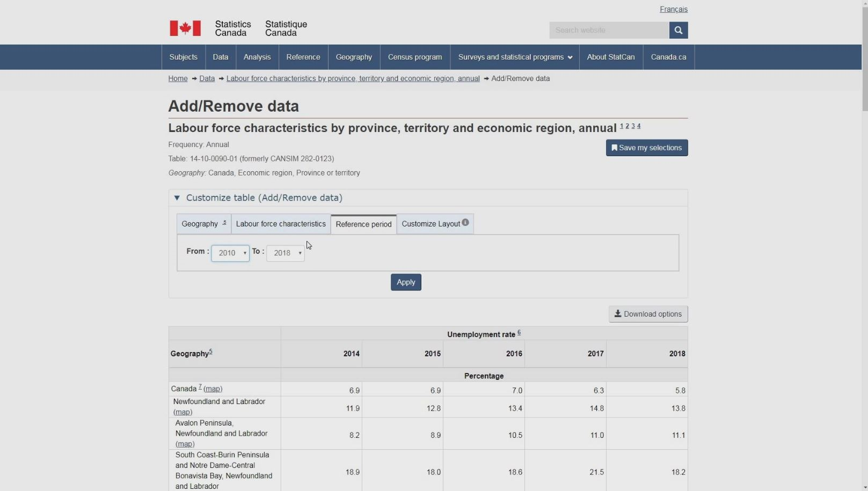Open Download options
The image size is (868, 491).
pyautogui.click(x=648, y=314)
